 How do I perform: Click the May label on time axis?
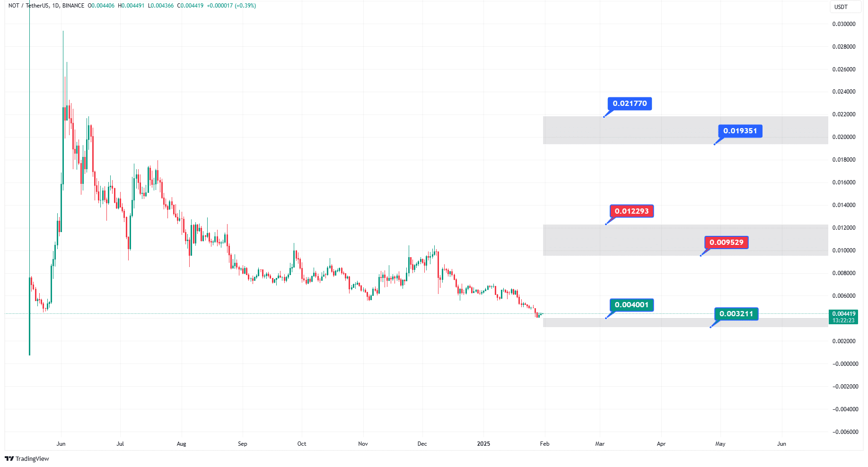tap(720, 444)
